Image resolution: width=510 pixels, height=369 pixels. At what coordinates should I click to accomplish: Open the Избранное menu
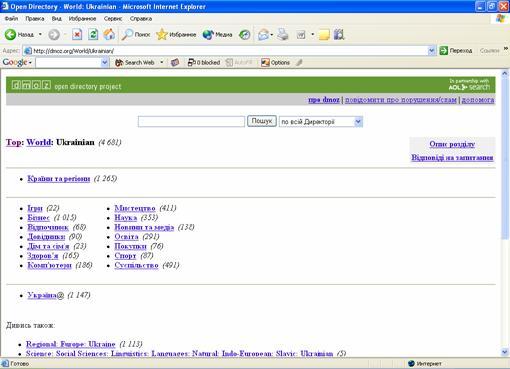point(82,19)
